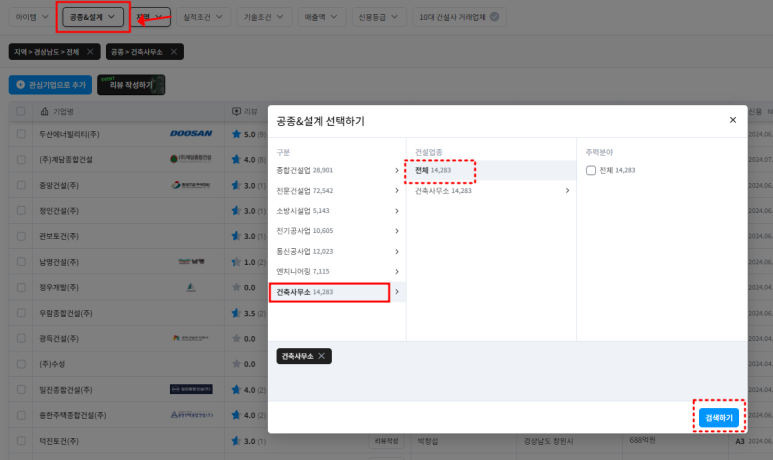Close the 공종&설계 선택하기 dialog
The width and height of the screenshot is (773, 460).
[733, 120]
